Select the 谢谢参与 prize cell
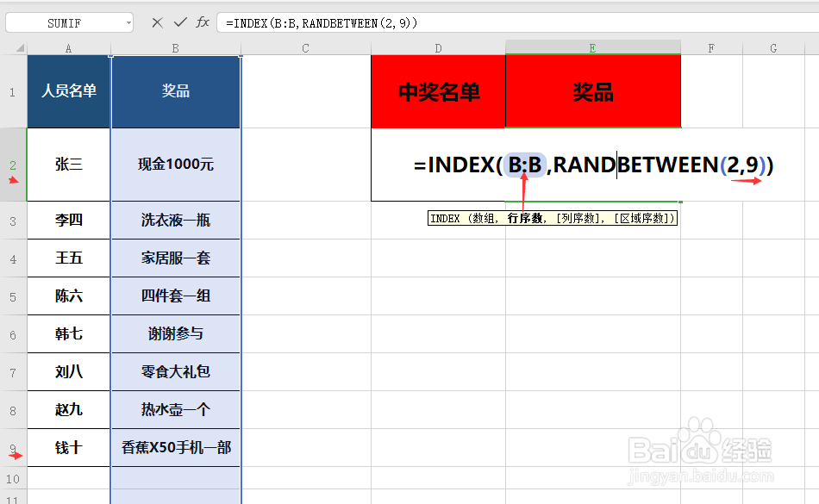 [176, 334]
